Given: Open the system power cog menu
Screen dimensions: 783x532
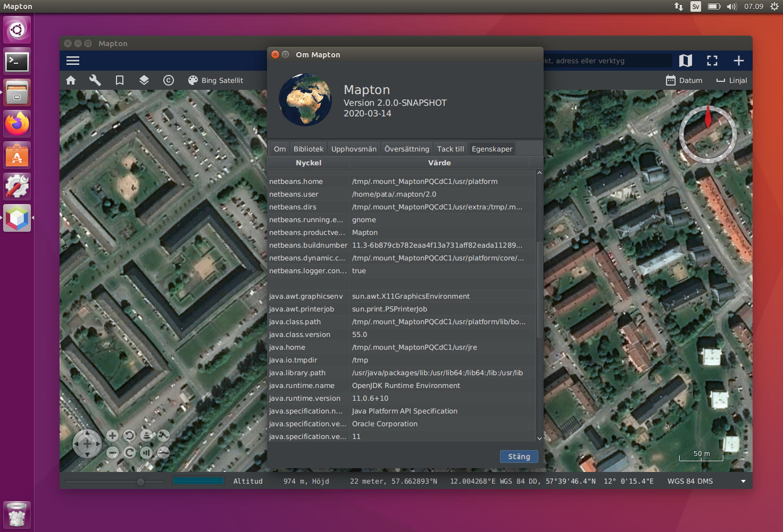Looking at the screenshot, I should click(x=774, y=6).
